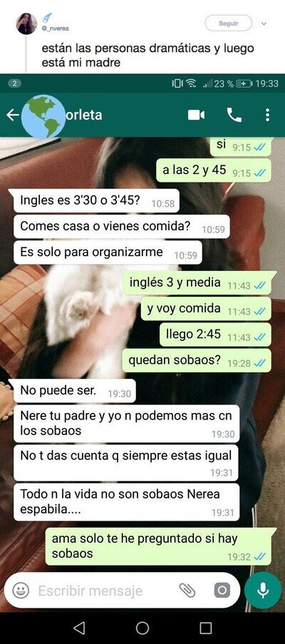Start a voice call via phone icon

tap(234, 115)
